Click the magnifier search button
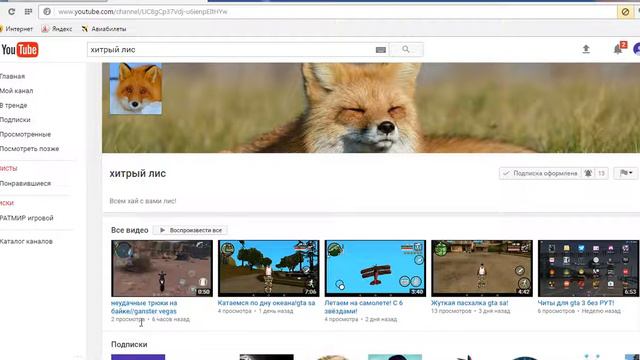 coord(406,49)
